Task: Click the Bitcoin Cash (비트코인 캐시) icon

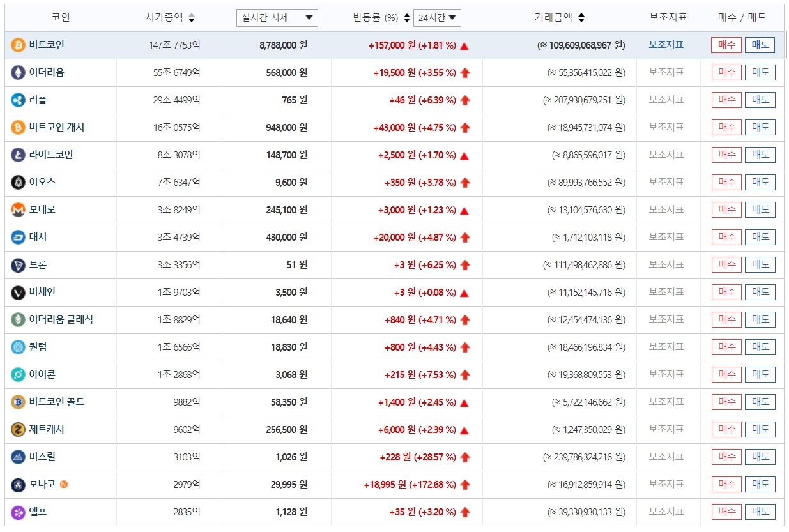Action: coord(18,128)
